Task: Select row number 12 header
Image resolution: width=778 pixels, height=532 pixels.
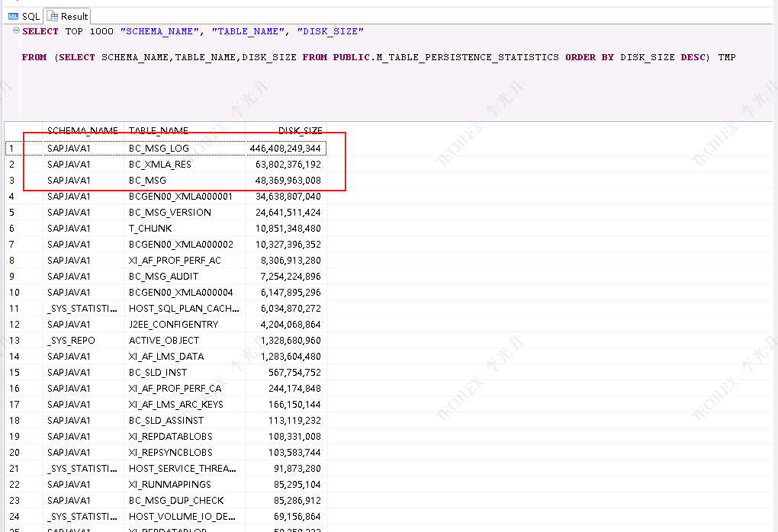Action: tap(24, 324)
